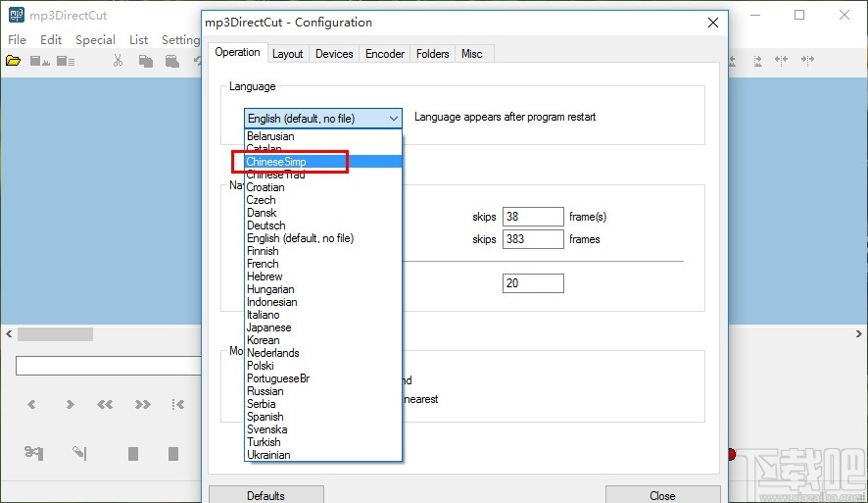Pick Turkish from the language list

[322, 442]
